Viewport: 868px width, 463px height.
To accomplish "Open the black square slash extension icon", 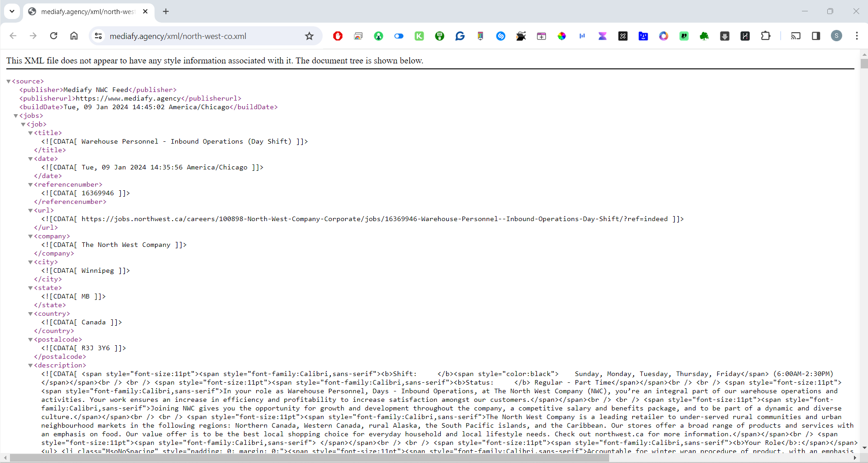I will [x=745, y=36].
